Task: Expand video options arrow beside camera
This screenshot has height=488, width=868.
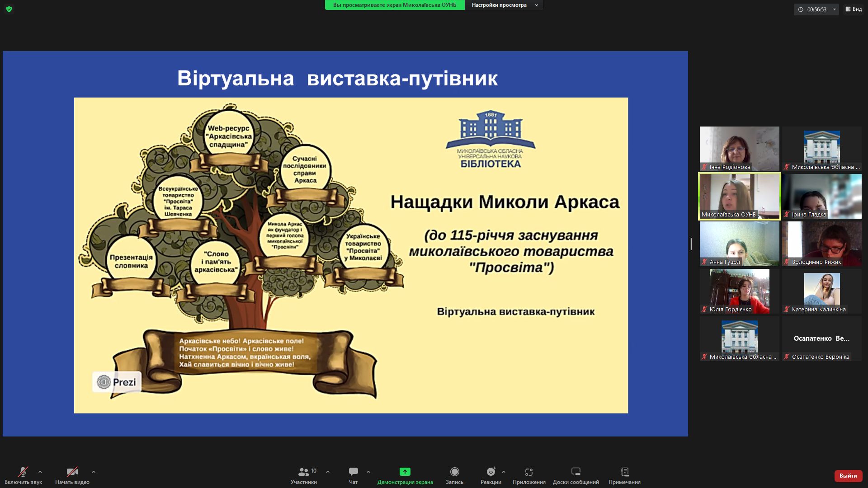Action: coord(94,472)
